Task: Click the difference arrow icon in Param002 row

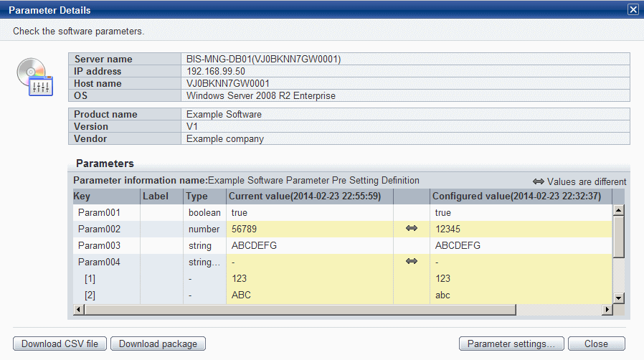Action: (412, 228)
